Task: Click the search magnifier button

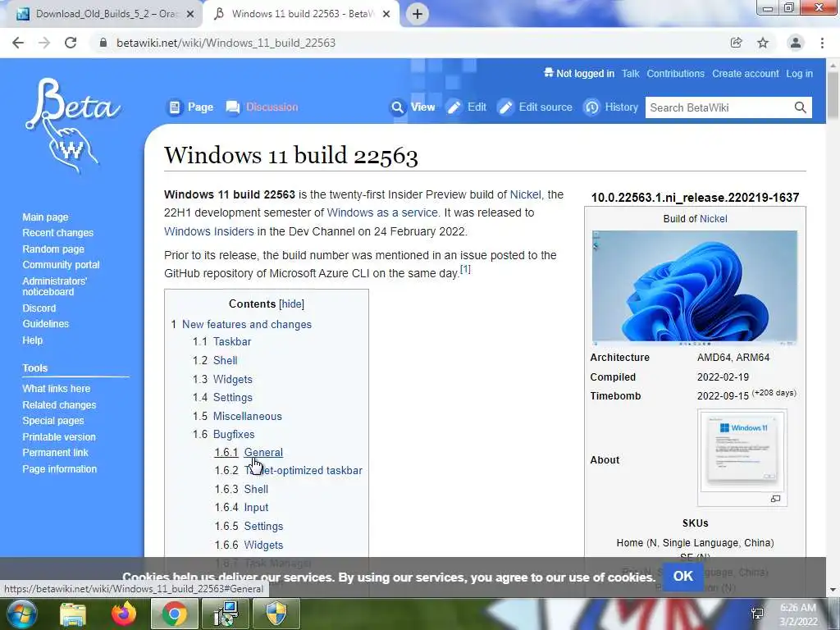Action: [x=801, y=107]
